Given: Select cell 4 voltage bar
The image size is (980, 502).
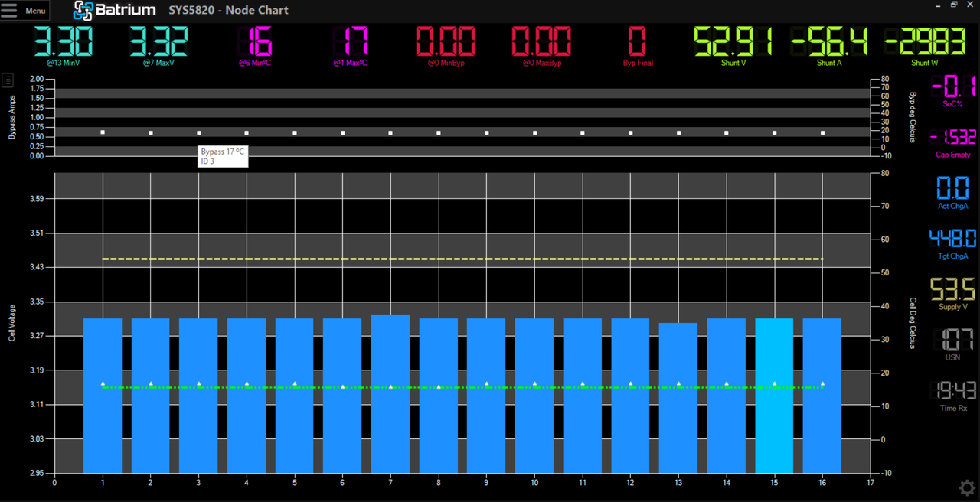Looking at the screenshot, I should pos(247,396).
